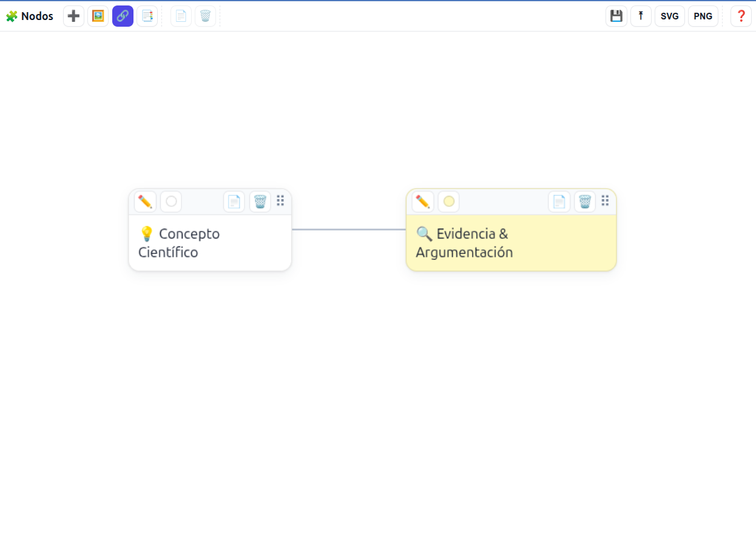Export the diagram as SVG
The width and height of the screenshot is (756, 535).
point(670,16)
